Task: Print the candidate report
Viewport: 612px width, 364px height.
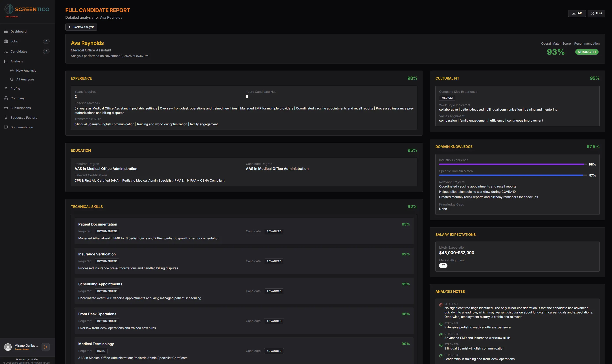Action: click(596, 13)
